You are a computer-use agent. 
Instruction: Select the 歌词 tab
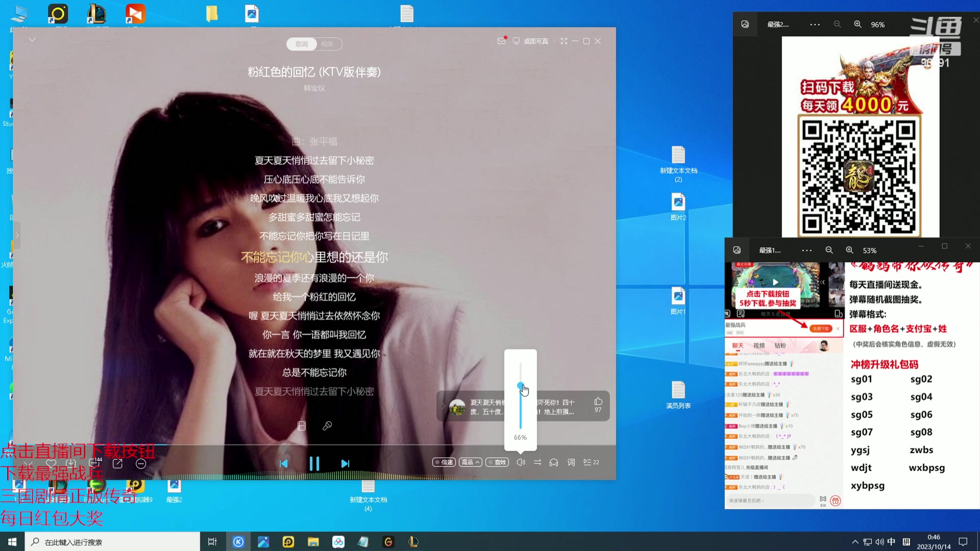tap(302, 44)
